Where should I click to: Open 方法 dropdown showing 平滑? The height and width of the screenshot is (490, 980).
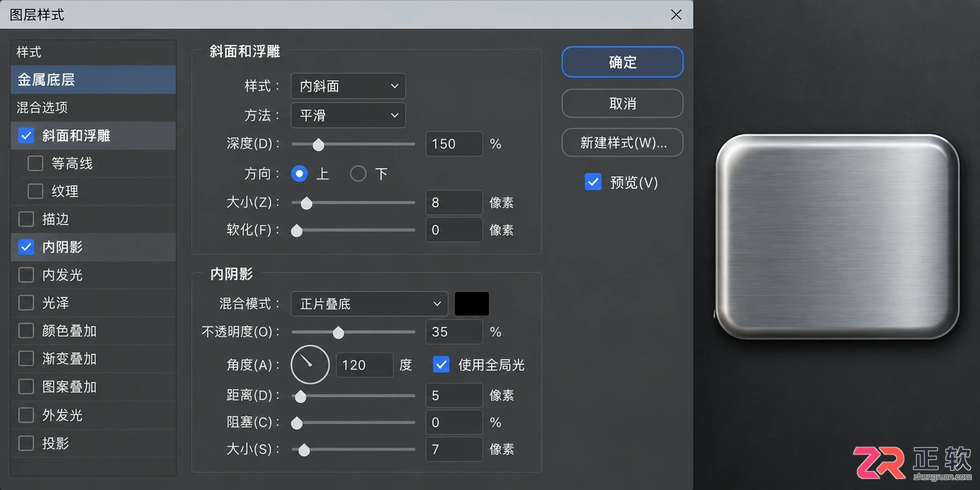tap(348, 115)
